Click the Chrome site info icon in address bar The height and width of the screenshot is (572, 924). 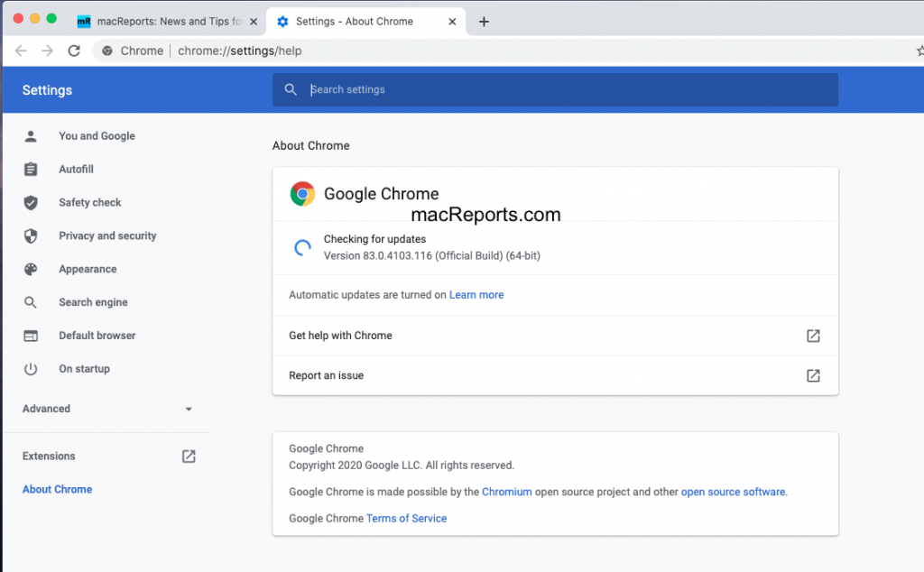(x=107, y=51)
